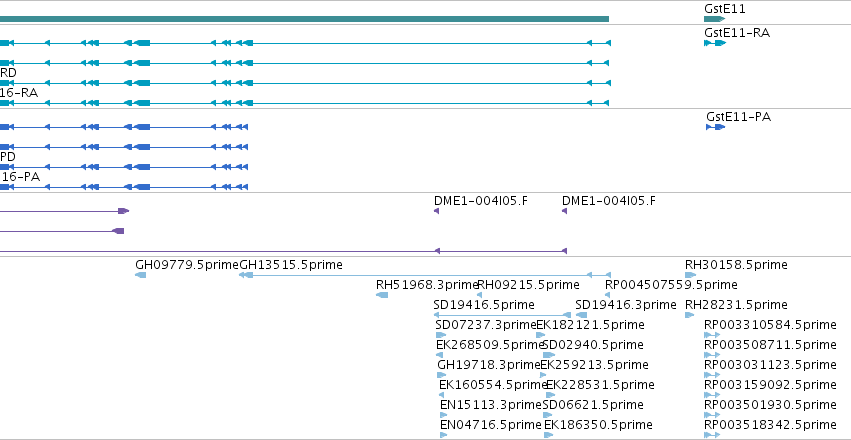Select the RH30158.5prime EST label

pyautogui.click(x=736, y=265)
